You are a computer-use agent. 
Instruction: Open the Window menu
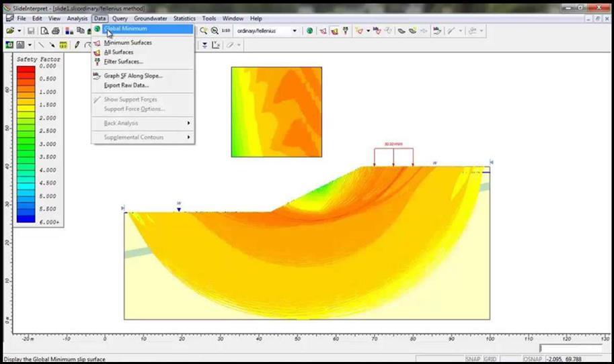point(233,18)
